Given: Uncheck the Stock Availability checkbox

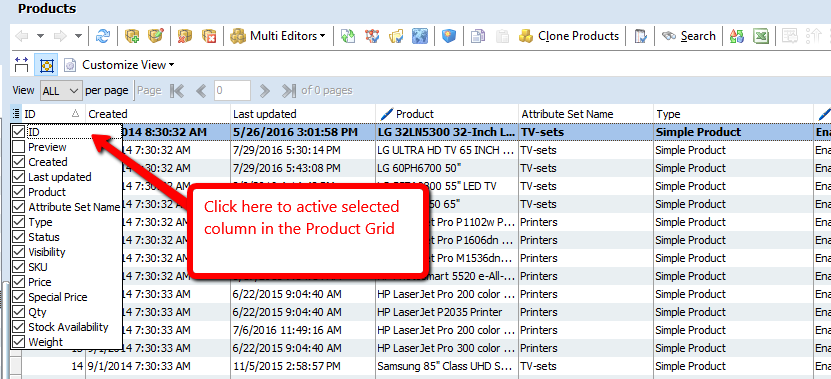Looking at the screenshot, I should click(x=19, y=327).
